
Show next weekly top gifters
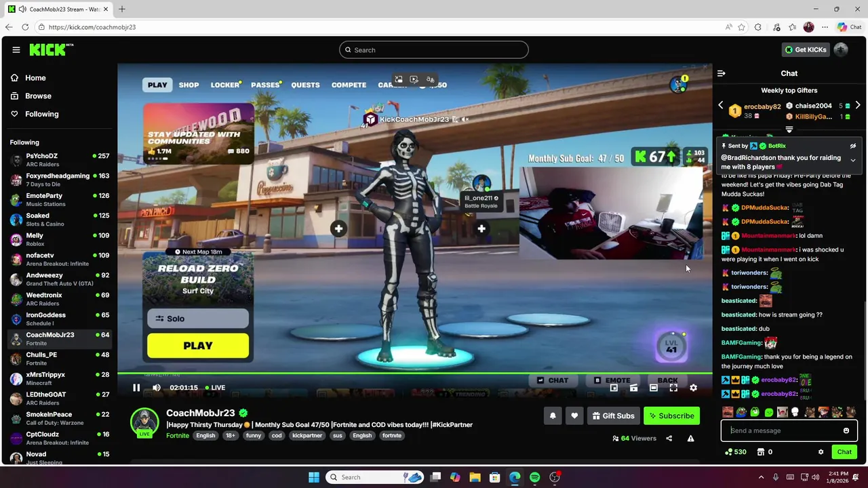[858, 106]
